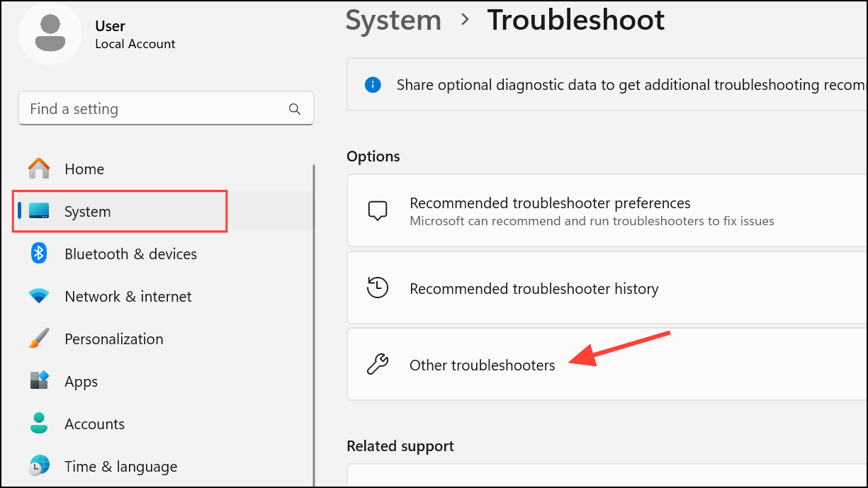
Task: Click the Bluetooth icon in sidebar
Action: coord(39,254)
